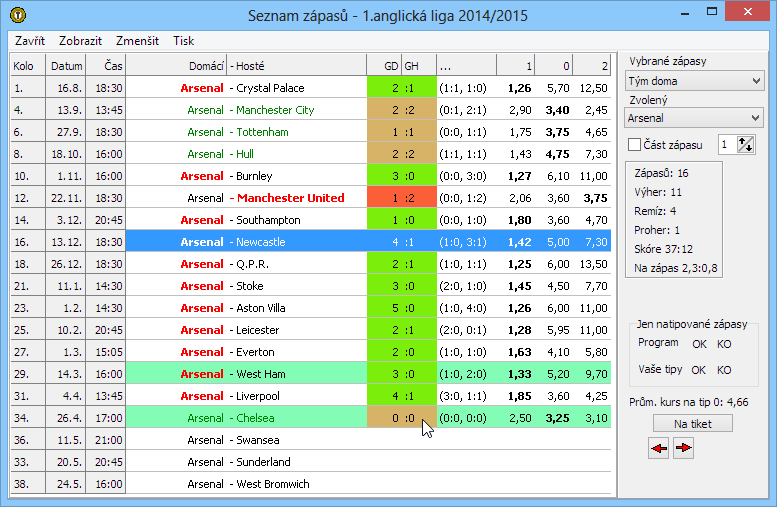Click the Na tiket button

coord(693,424)
